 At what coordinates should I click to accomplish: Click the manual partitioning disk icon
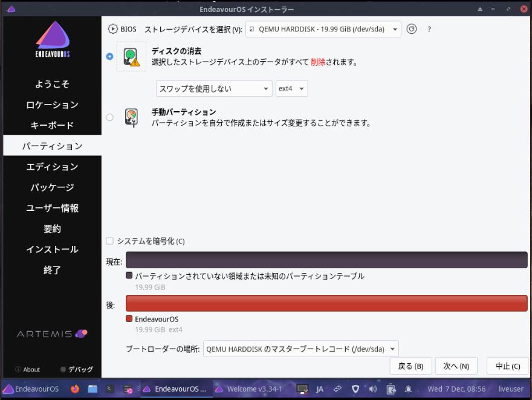(131, 117)
